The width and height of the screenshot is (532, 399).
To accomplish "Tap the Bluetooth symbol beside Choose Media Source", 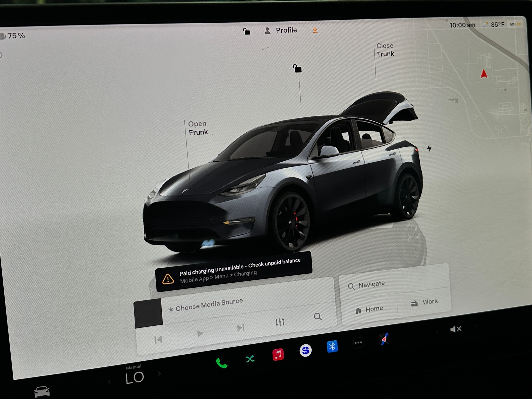I will tap(170, 310).
